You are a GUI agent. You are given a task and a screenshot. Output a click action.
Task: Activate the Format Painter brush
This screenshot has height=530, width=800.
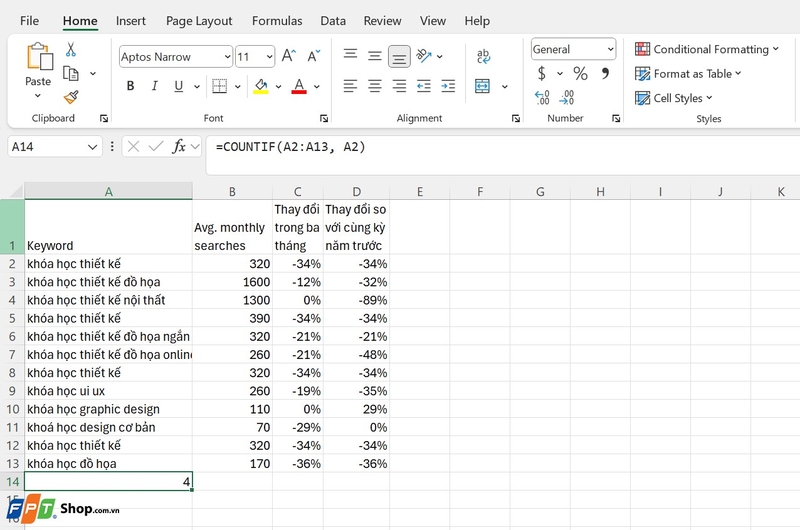pos(71,97)
